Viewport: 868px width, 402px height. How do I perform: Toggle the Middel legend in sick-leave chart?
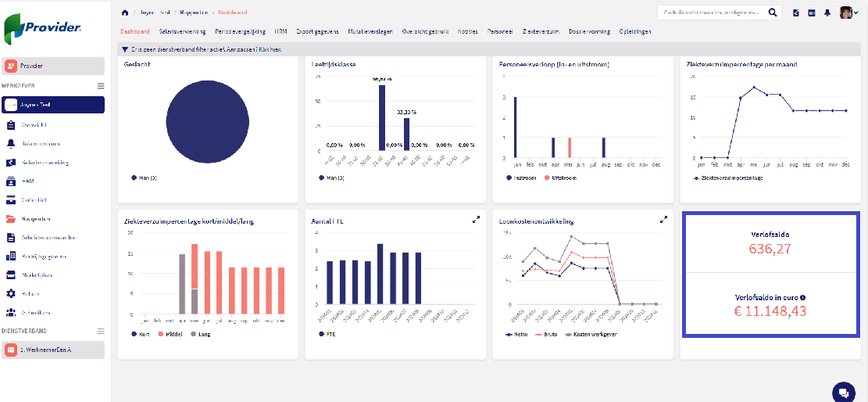pos(173,334)
